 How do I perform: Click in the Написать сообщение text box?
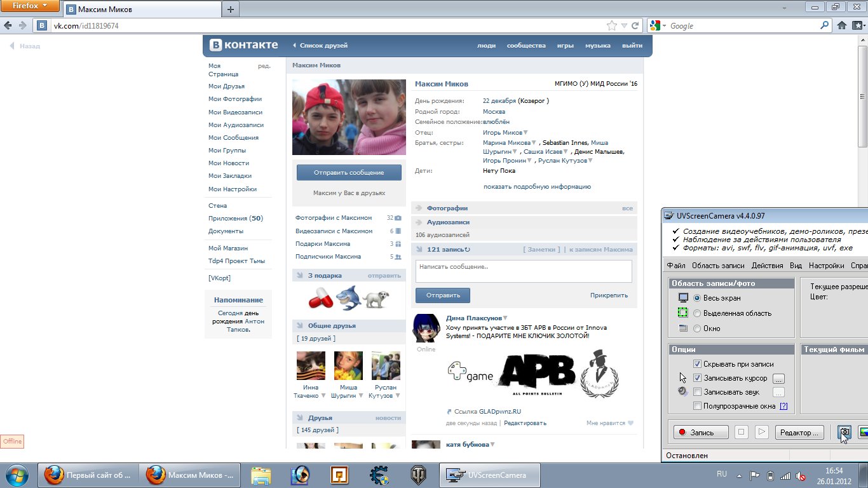pyautogui.click(x=524, y=271)
